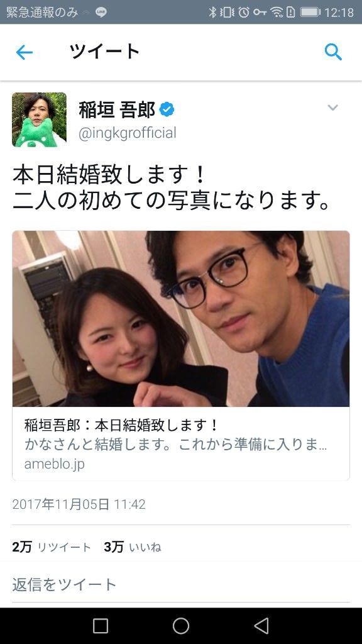This screenshot has height=644, width=362.
Task: Tap the Android home circle button
Action: click(180, 626)
